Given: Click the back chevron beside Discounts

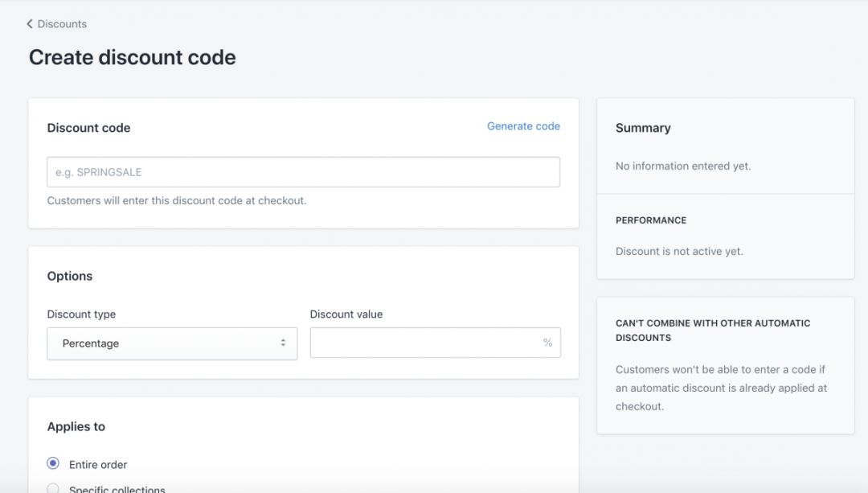Looking at the screenshot, I should click(31, 24).
